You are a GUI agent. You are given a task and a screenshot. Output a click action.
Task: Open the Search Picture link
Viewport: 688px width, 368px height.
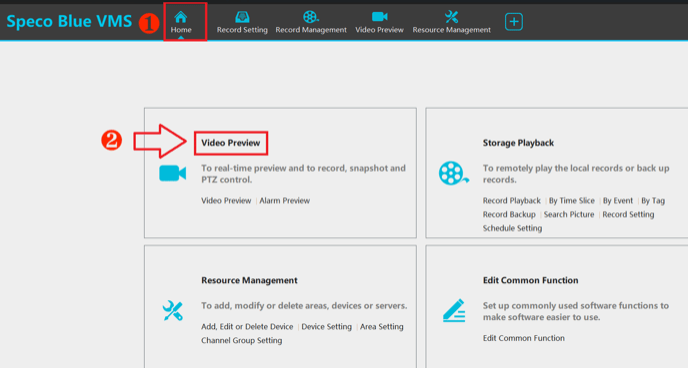pos(569,214)
